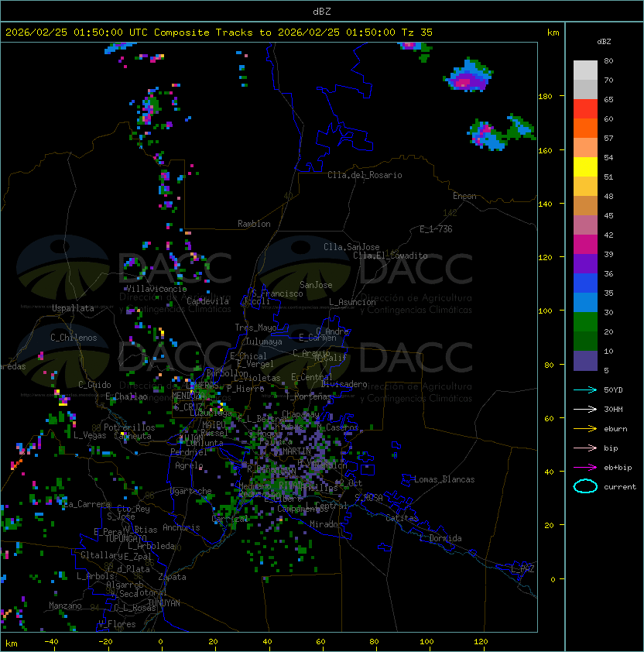Click the '180' km mark on vertical axis
The width and height of the screenshot is (644, 652).
click(x=545, y=97)
